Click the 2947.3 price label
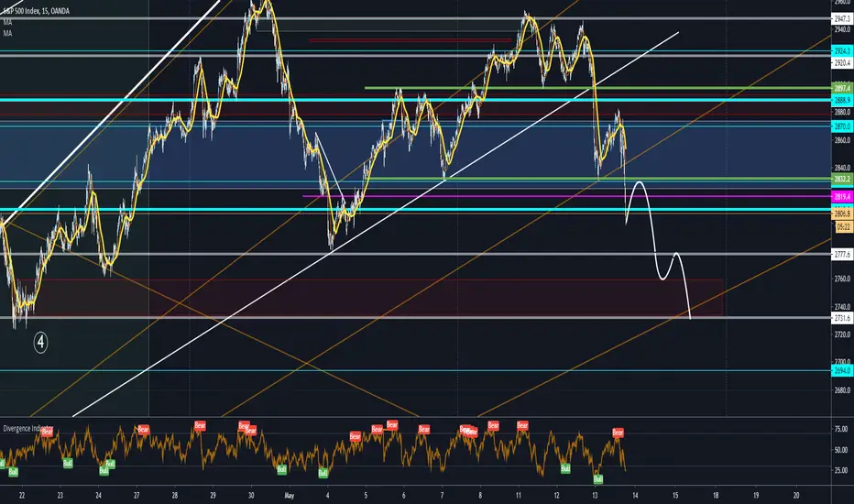 coord(842,18)
